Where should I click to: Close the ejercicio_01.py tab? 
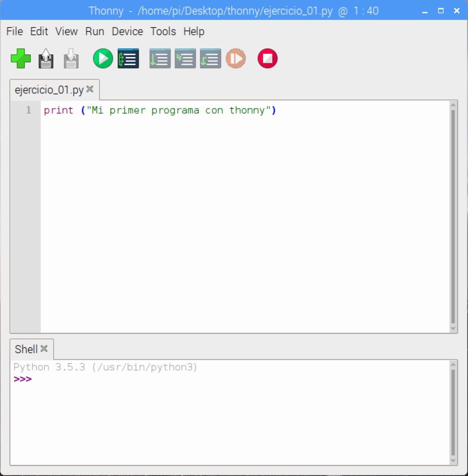click(90, 89)
